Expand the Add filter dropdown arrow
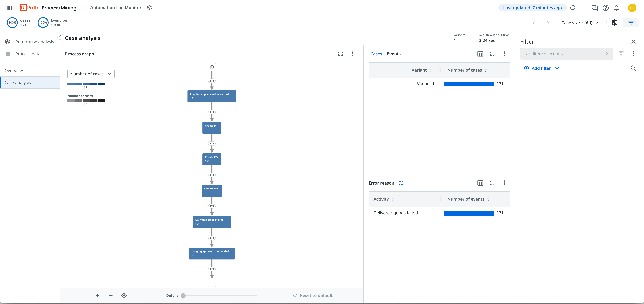 click(557, 68)
